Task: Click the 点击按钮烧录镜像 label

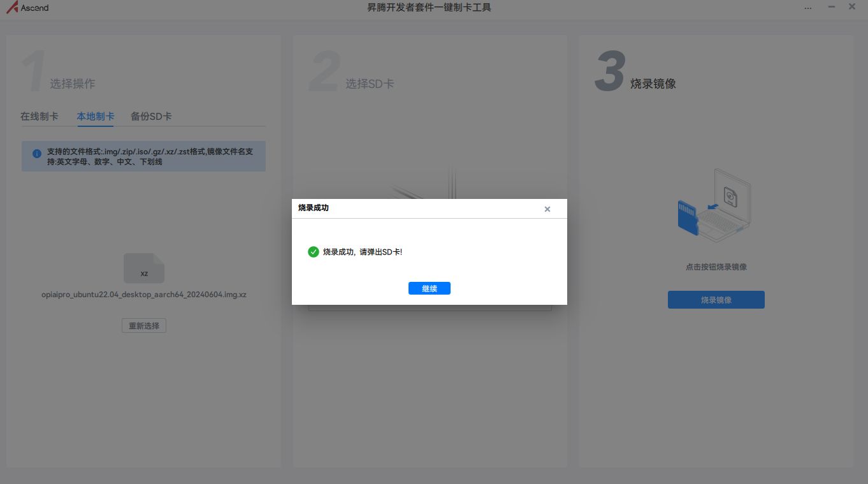Action: [716, 267]
